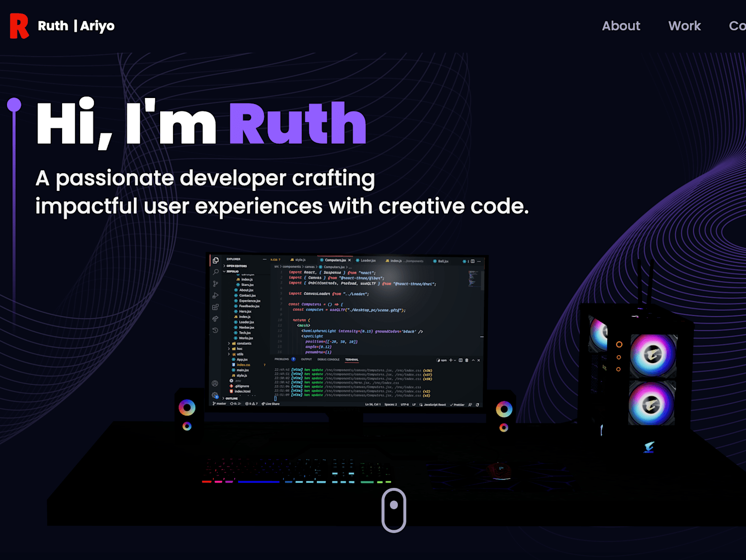The height and width of the screenshot is (560, 746).
Task: Open TERMINAL panel tab on monitor screen
Action: point(352,360)
